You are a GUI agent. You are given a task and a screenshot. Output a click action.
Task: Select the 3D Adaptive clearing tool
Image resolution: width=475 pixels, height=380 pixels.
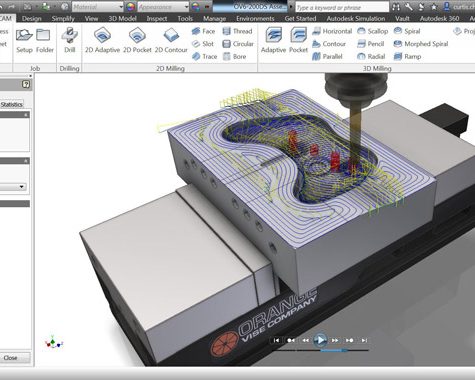(273, 40)
